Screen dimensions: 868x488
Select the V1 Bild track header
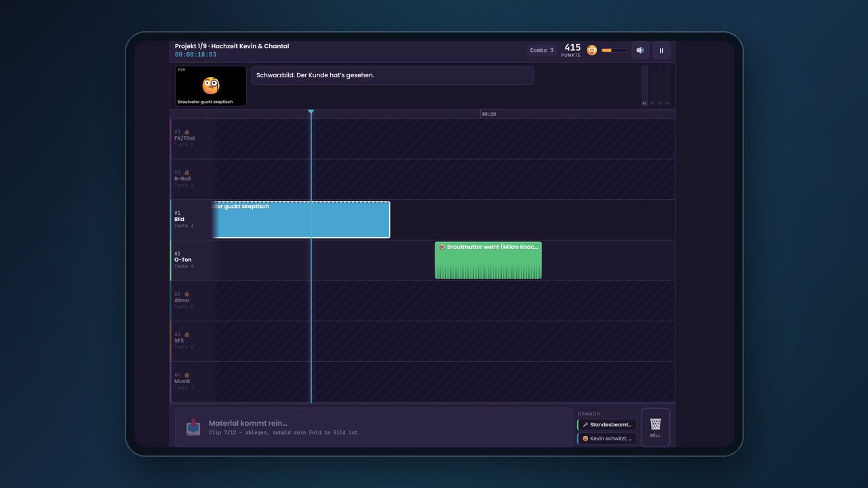coord(191,220)
